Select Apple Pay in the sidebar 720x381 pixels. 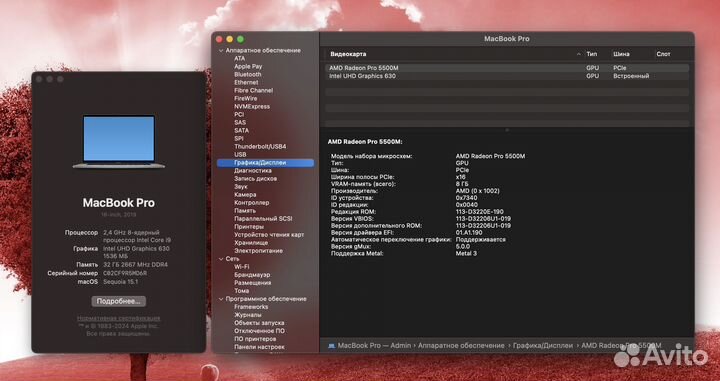click(x=248, y=67)
